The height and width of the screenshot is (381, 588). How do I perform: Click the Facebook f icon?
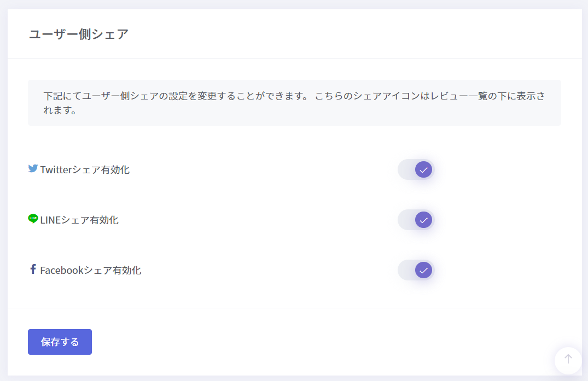point(33,269)
